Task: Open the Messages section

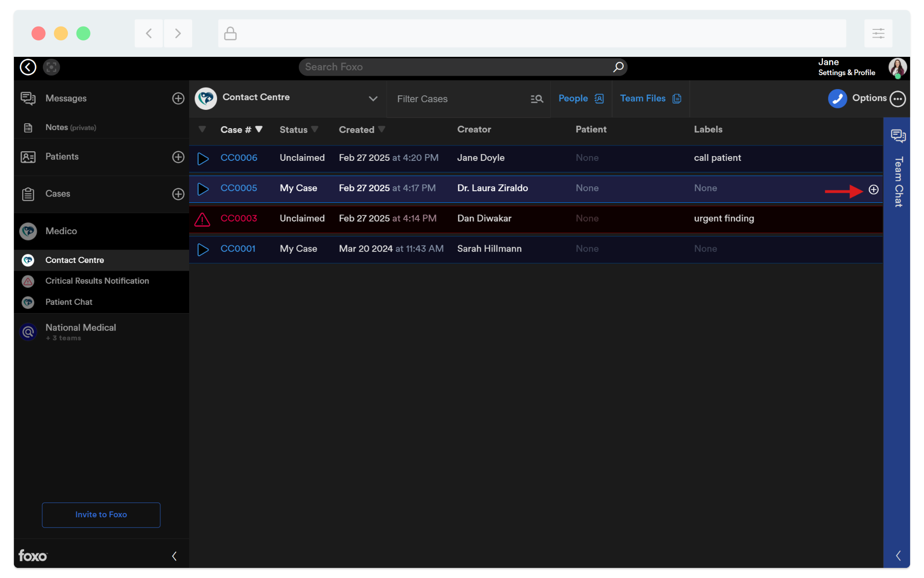Action: 66,98
